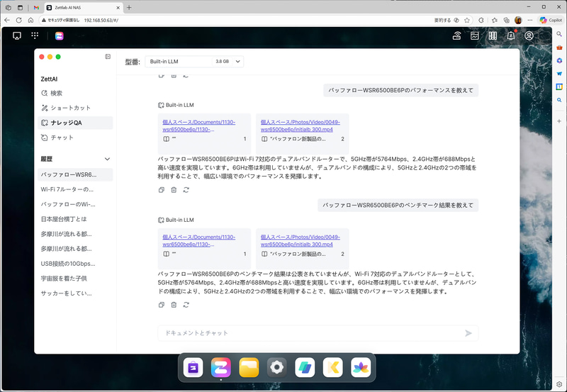This screenshot has height=392, width=567.
Task: Open the yellow K app in the dock
Action: [332, 367]
